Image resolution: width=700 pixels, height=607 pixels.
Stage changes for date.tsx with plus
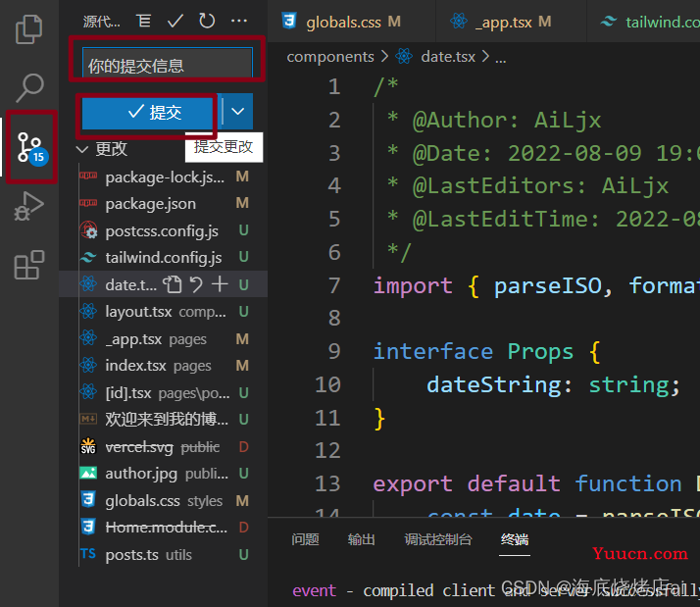pos(220,284)
